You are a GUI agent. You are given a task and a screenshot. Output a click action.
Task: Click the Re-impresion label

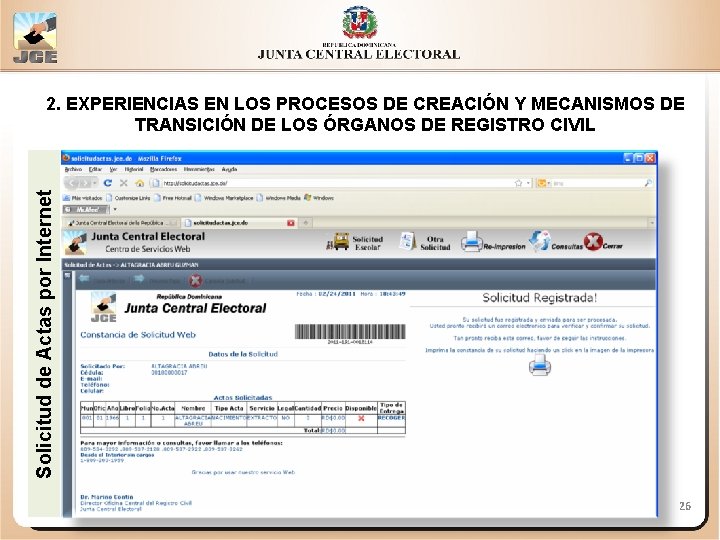pyautogui.click(x=504, y=247)
